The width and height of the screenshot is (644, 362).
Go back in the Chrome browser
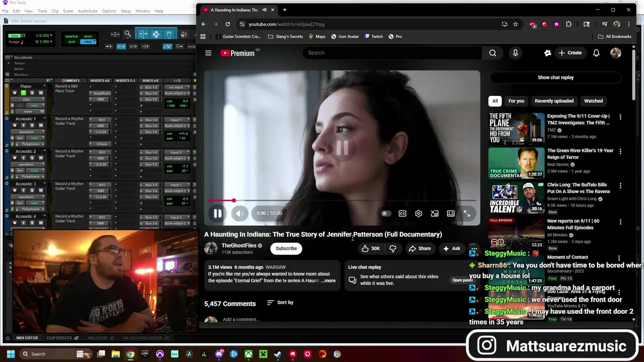[x=203, y=24]
